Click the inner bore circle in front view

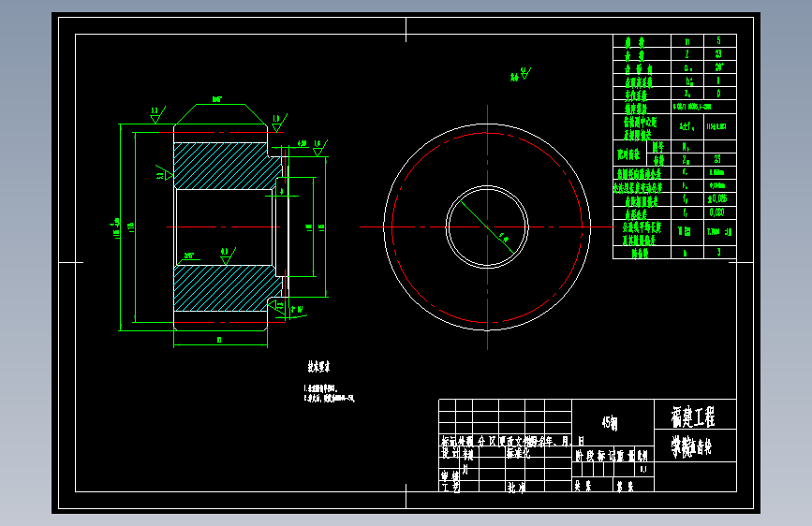tap(487, 226)
